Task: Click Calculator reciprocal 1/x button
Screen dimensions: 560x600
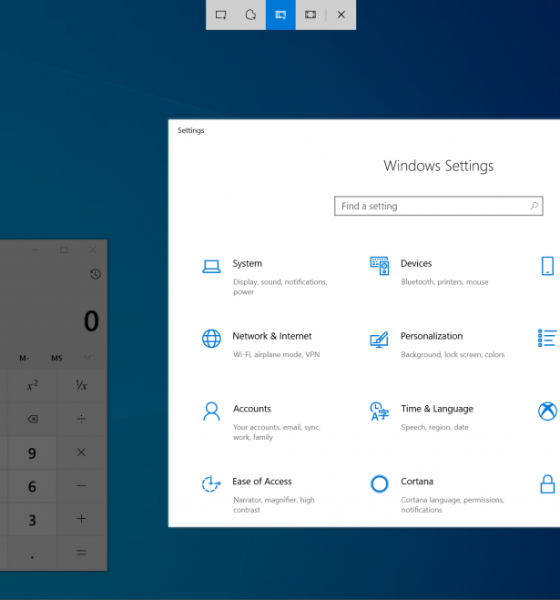Action: (82, 385)
